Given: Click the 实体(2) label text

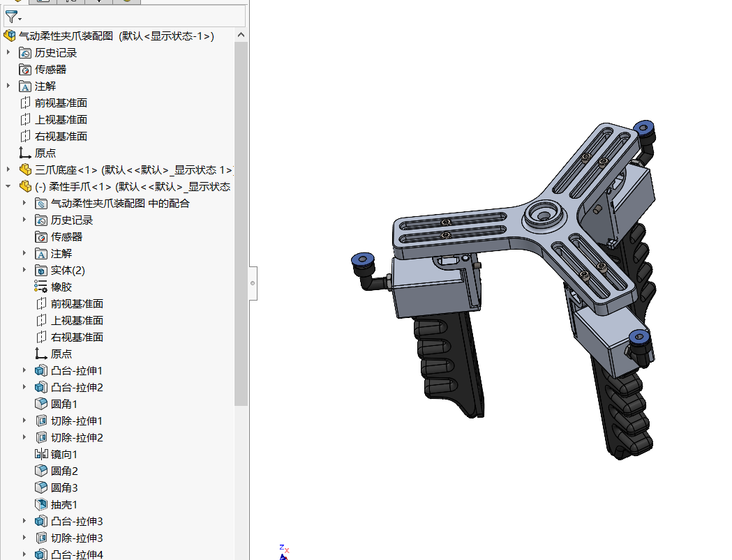Looking at the screenshot, I should [x=68, y=271].
